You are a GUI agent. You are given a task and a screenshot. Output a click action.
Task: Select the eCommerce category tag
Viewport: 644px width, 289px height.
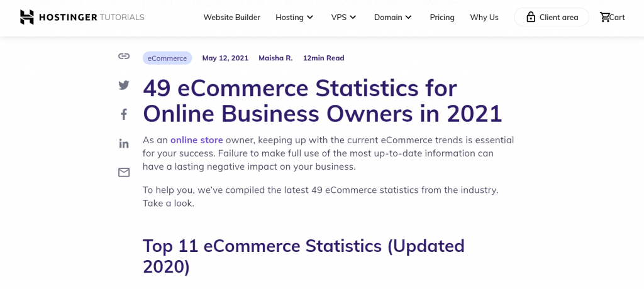pyautogui.click(x=167, y=58)
